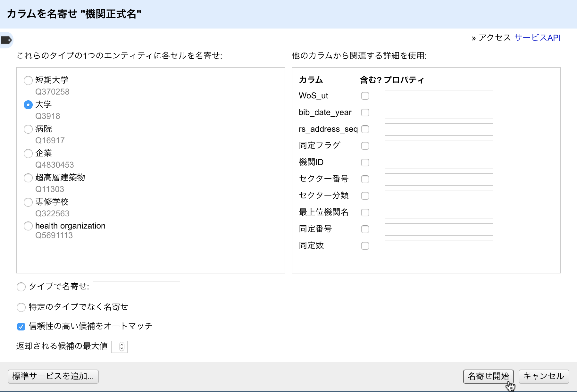Check the include box for rs_address_seq
This screenshot has height=392, width=577.
tap(365, 129)
